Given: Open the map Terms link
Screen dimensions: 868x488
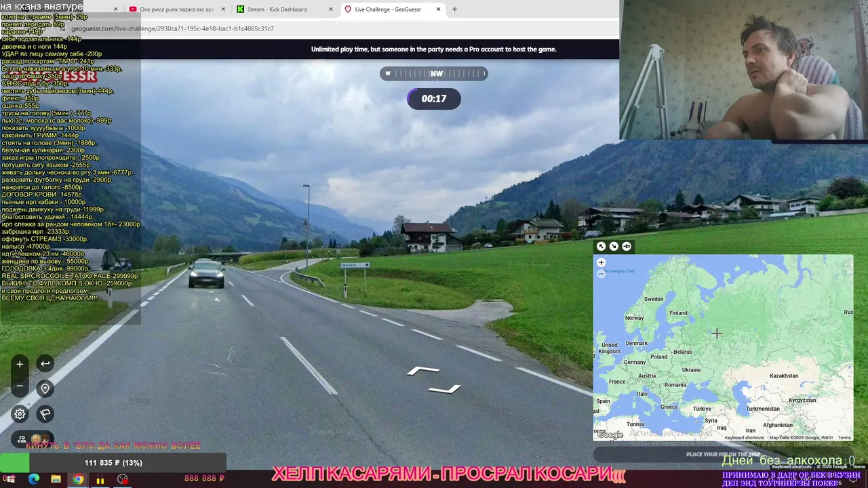Looking at the screenshot, I should point(844,438).
